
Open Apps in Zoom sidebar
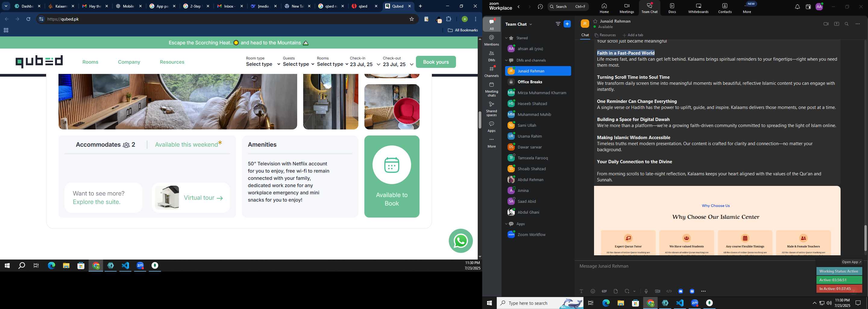click(x=492, y=127)
